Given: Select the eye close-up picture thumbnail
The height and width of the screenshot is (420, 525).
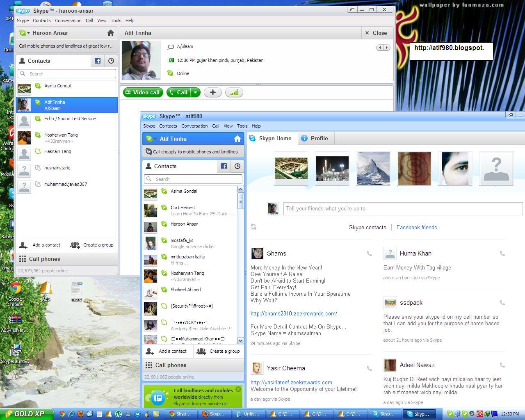Looking at the screenshot, I should [x=455, y=168].
